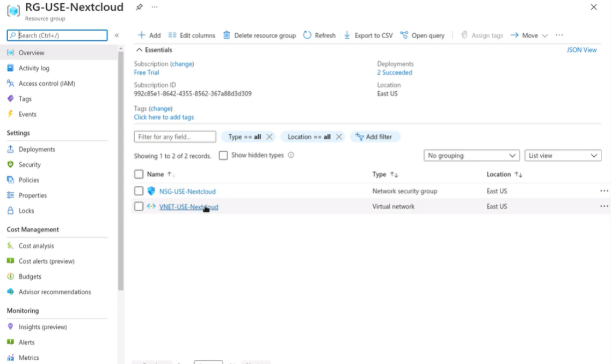Click Edit columns

(192, 35)
